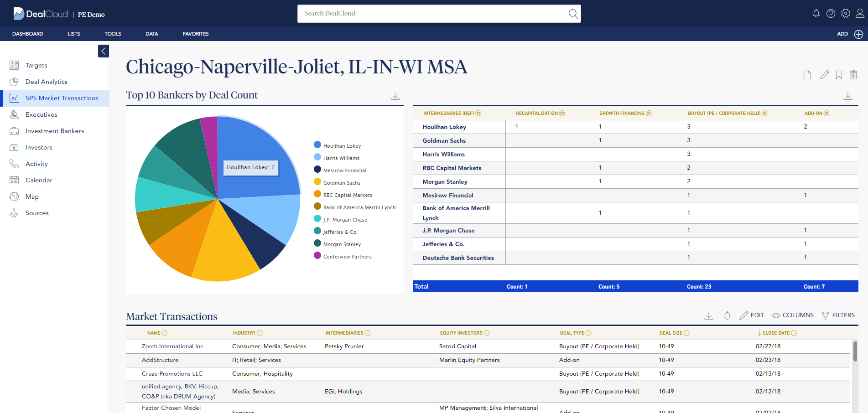Click the Investors sidebar icon
The height and width of the screenshot is (413, 868).
tap(14, 147)
